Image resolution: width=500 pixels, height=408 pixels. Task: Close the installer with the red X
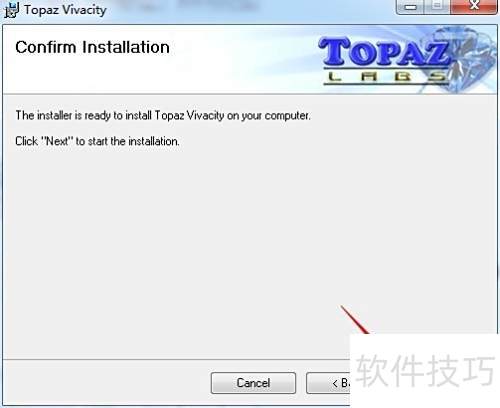coord(473,7)
